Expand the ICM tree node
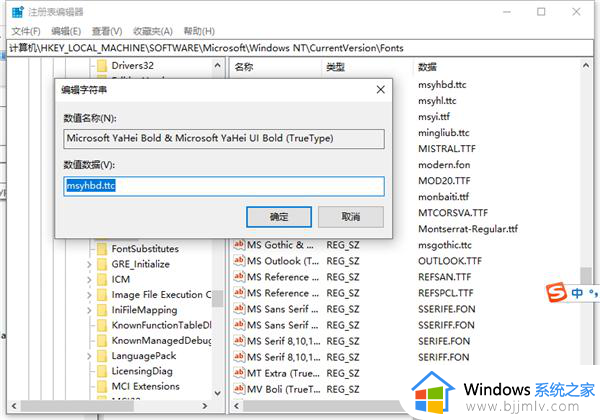This screenshot has width=600, height=420. 89,280
